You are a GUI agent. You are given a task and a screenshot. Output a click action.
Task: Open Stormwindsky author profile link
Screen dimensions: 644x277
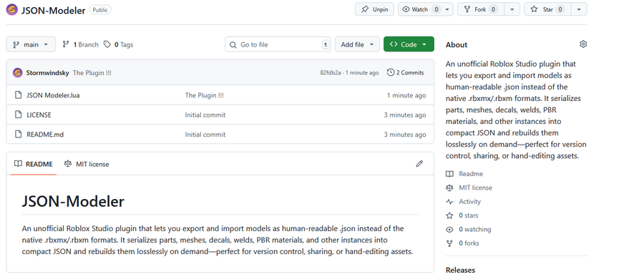click(48, 73)
